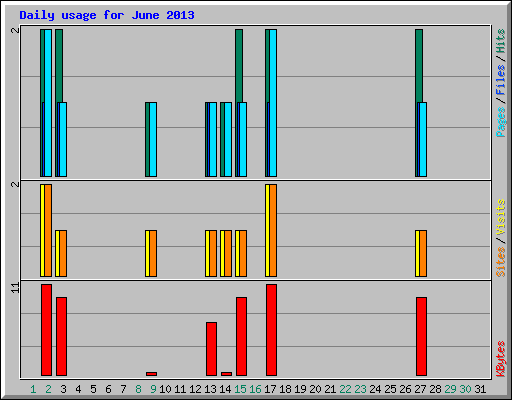The image size is (512, 400).
Task: Select the orange Sites bar for day 9
Action: 153,253
